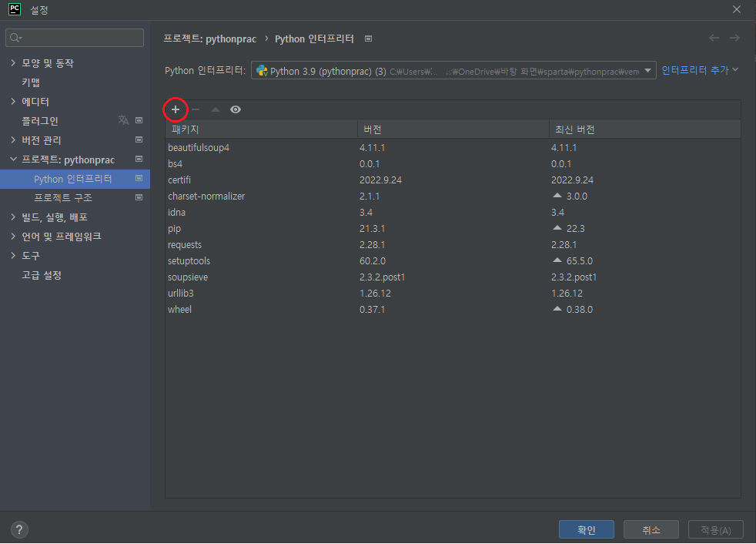Expand the 빌드, 실행, 배포 section
This screenshot has height=544, width=756.
pyautogui.click(x=13, y=217)
